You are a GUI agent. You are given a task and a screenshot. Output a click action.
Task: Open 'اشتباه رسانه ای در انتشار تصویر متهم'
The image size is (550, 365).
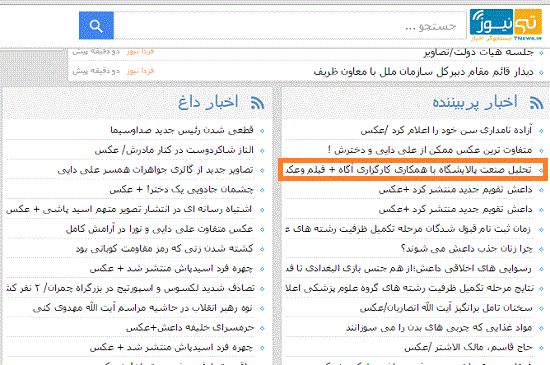[129, 209]
